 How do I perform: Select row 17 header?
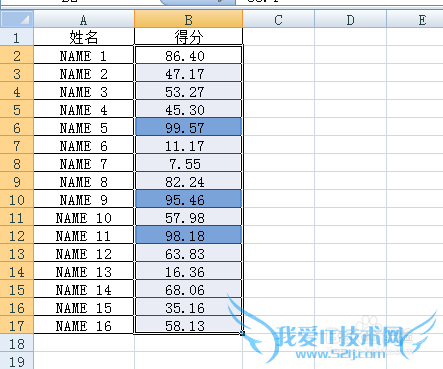click(17, 325)
